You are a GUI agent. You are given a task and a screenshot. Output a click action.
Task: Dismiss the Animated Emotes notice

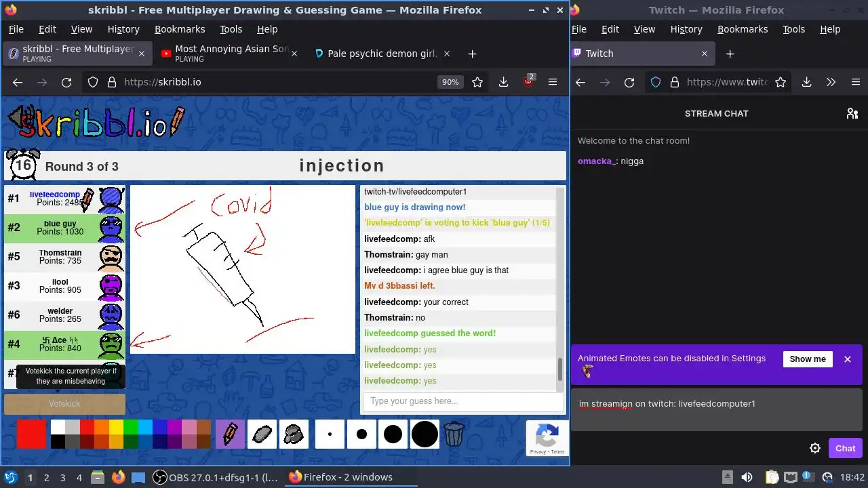point(847,359)
